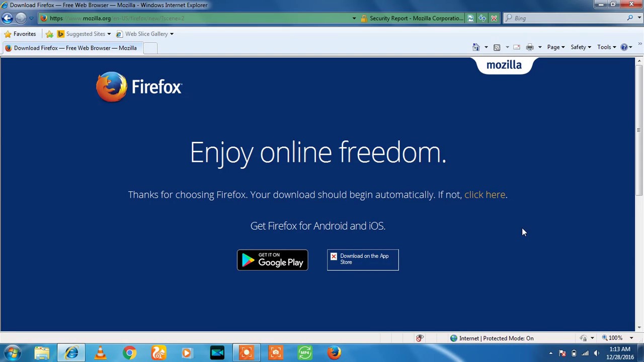Expand the search provider dropdown arrow

[x=639, y=18]
